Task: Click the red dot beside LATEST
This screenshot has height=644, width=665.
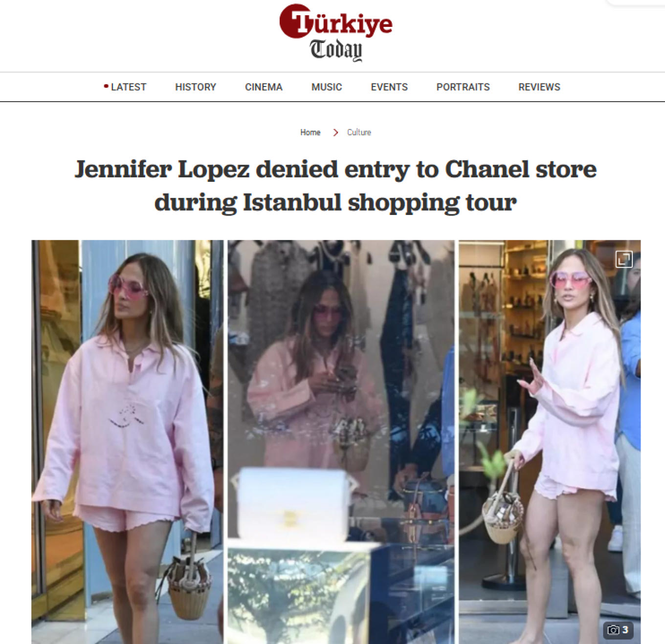Action: click(x=106, y=86)
